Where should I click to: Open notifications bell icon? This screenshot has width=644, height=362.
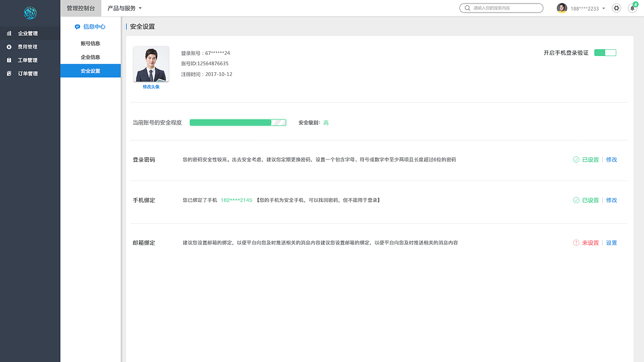pyautogui.click(x=632, y=8)
